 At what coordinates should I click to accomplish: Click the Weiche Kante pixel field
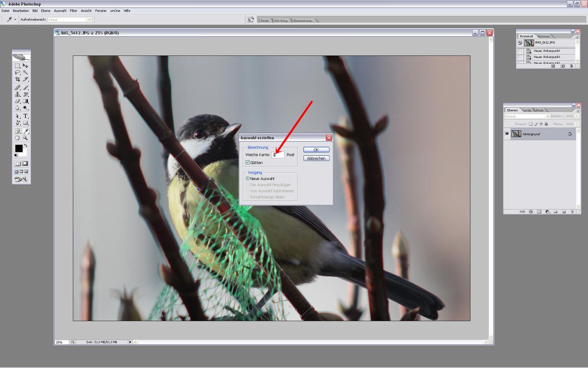click(x=278, y=155)
